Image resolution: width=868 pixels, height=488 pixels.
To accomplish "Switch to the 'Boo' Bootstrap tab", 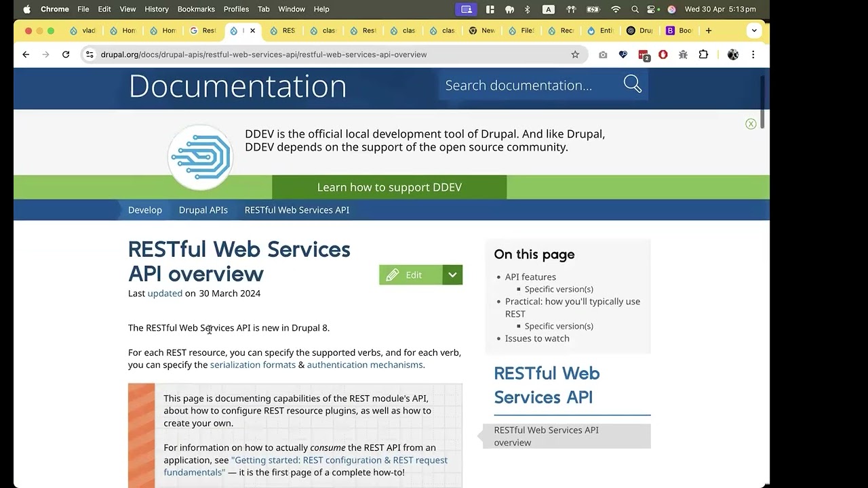I will 679,30.
